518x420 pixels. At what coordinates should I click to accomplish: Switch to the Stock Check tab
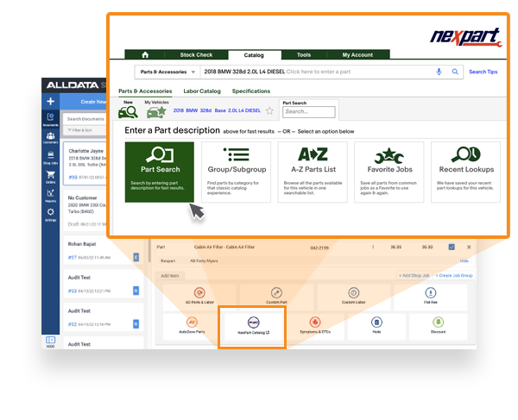click(x=196, y=55)
